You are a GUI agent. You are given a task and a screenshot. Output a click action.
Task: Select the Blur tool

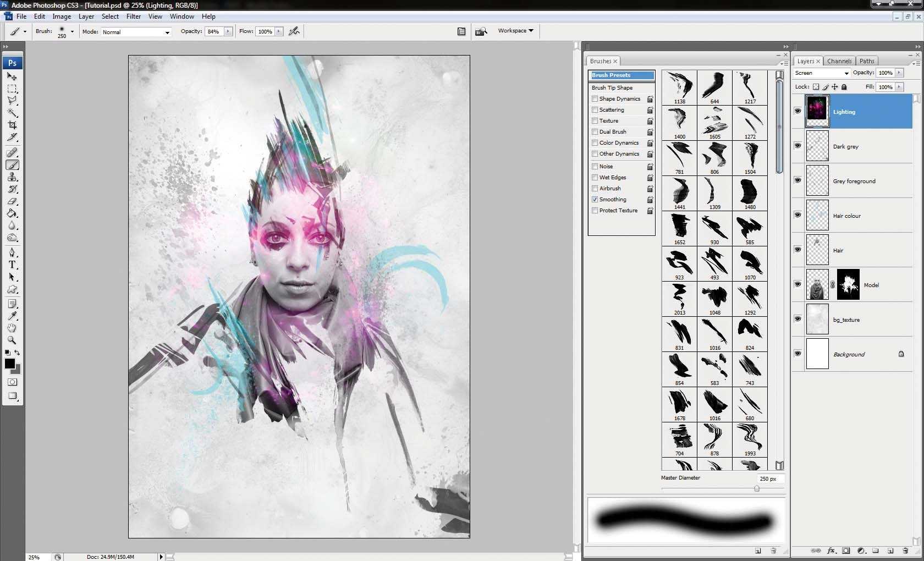pyautogui.click(x=12, y=225)
